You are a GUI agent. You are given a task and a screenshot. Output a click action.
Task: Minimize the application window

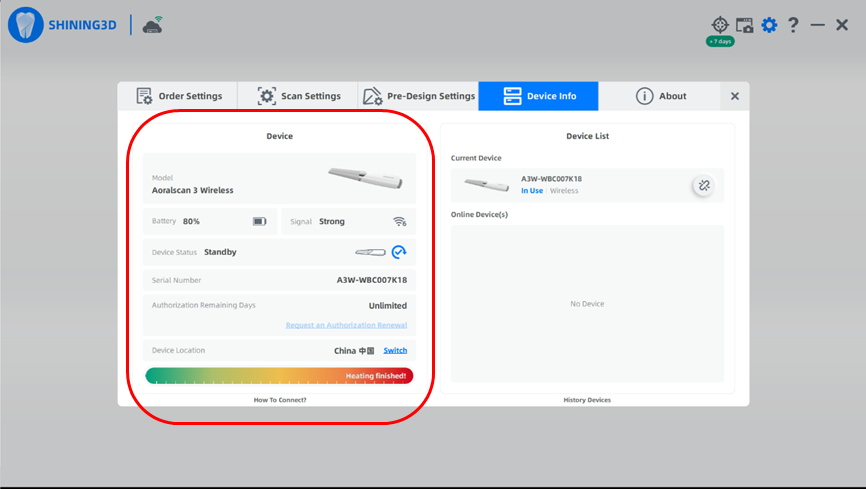pos(817,25)
